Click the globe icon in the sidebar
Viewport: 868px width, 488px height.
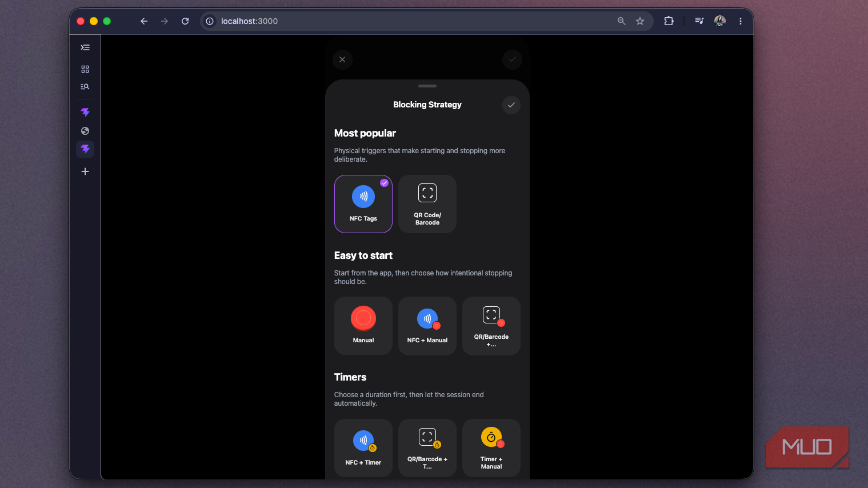point(85,131)
